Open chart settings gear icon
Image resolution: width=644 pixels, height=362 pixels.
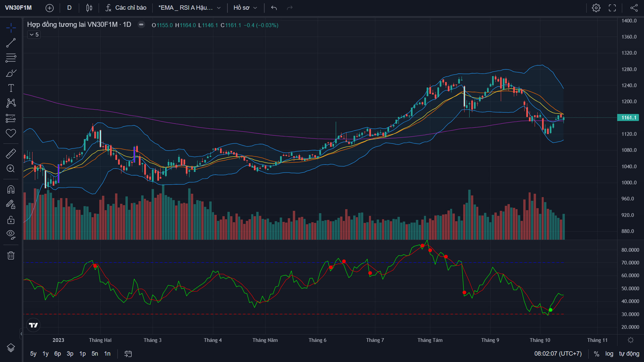tap(596, 8)
